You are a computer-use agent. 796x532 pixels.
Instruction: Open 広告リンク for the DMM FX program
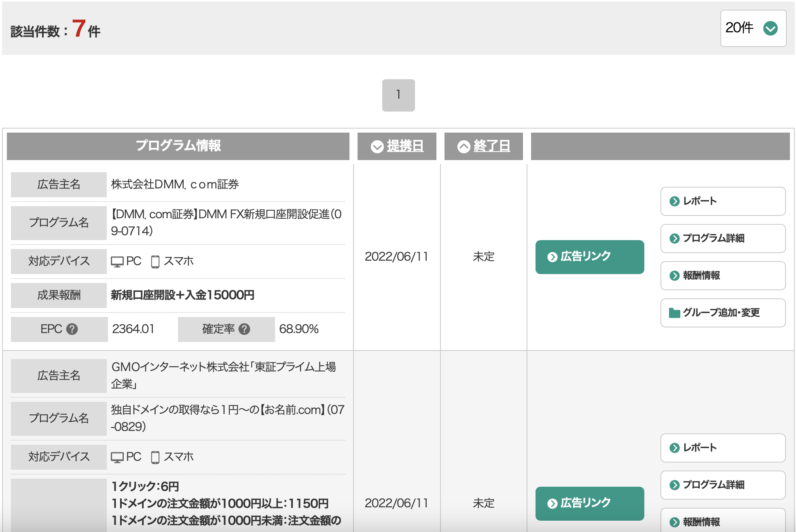click(590, 257)
